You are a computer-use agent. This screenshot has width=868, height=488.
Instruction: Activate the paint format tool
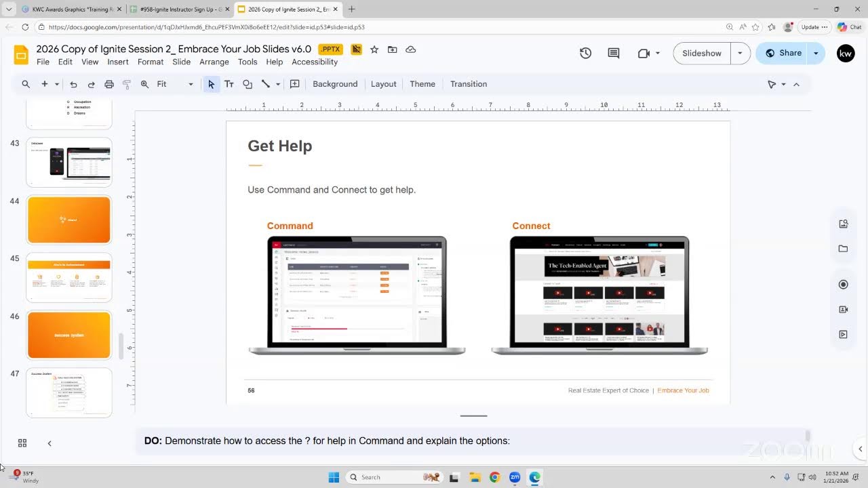126,84
